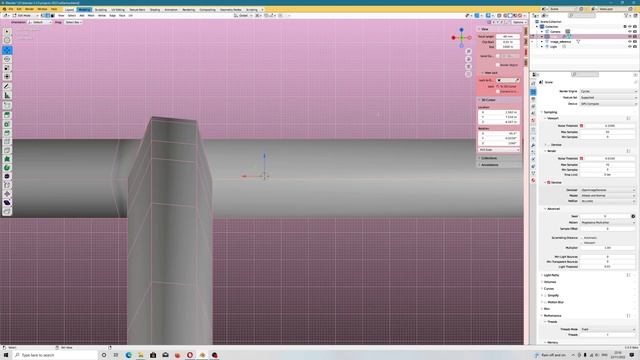Click the Focal Length field
Viewport: 640px width, 360px height.
coord(508,36)
